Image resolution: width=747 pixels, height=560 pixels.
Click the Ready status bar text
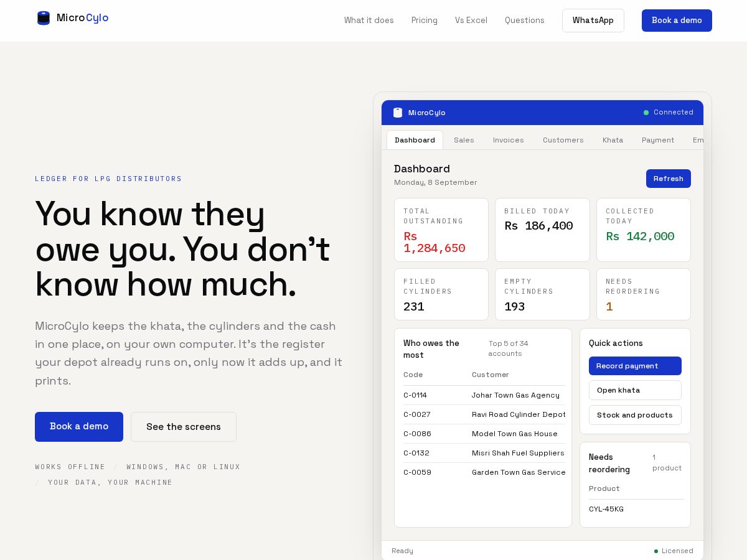click(x=402, y=551)
